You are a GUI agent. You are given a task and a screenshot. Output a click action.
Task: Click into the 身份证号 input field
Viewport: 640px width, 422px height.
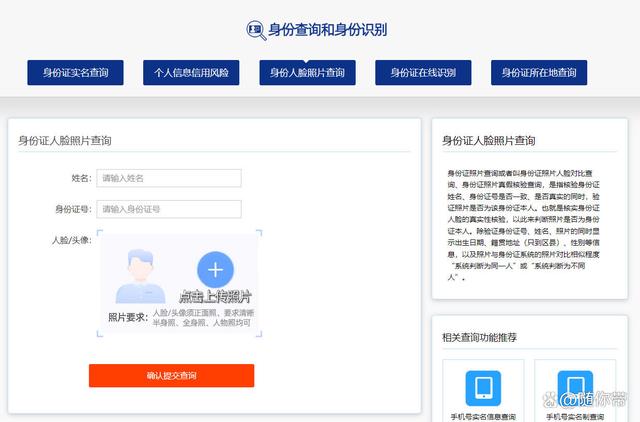[169, 209]
